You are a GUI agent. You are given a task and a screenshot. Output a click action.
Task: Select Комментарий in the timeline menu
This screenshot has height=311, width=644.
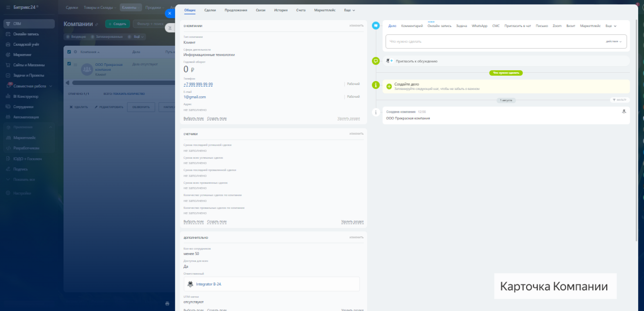412,26
